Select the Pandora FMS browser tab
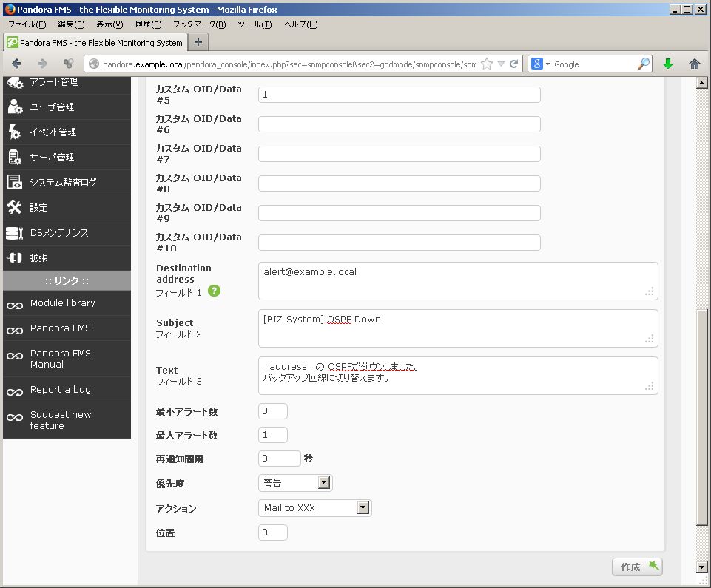Viewport: 711px width, 588px height. (x=95, y=43)
